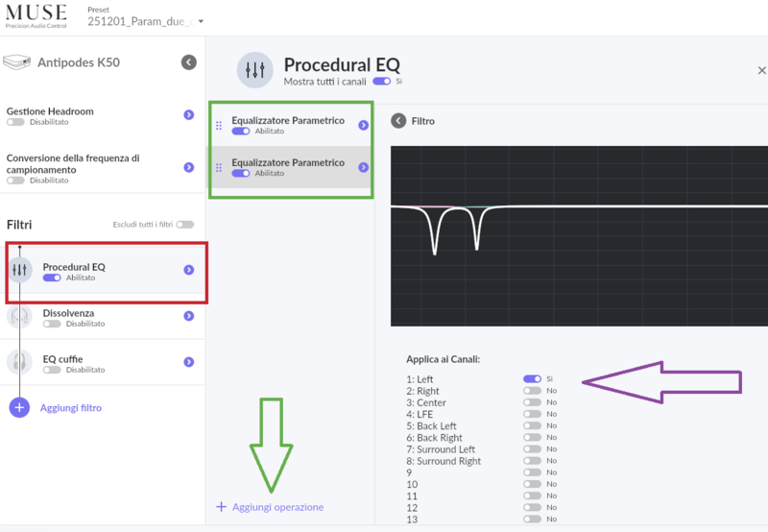Toggle Mostra tutti i canali switch

coord(382,82)
